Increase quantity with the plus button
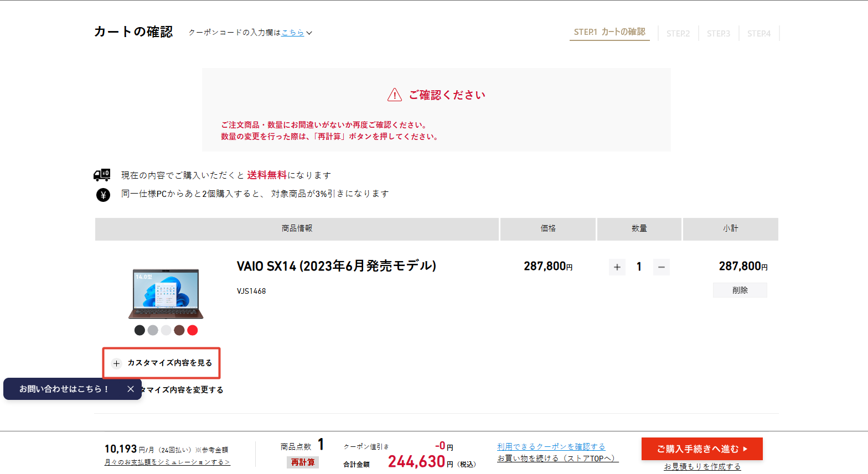This screenshot has height=474, width=868. pyautogui.click(x=617, y=267)
